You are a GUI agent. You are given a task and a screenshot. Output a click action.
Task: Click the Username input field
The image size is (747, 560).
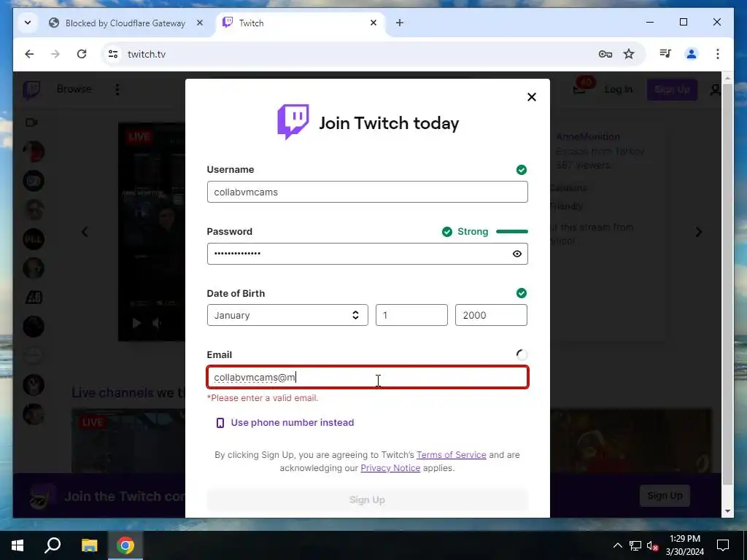click(368, 192)
